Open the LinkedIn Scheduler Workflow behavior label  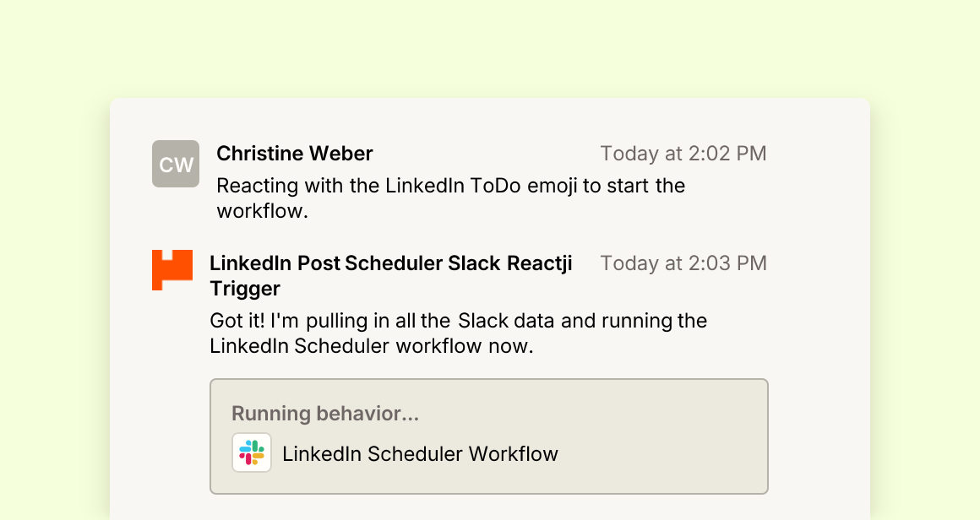pyautogui.click(x=420, y=454)
